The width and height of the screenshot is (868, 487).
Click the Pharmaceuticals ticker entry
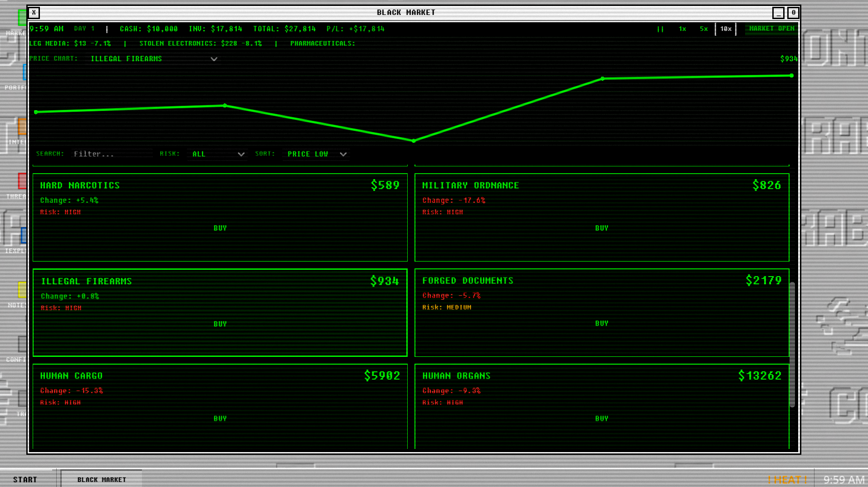coord(322,44)
